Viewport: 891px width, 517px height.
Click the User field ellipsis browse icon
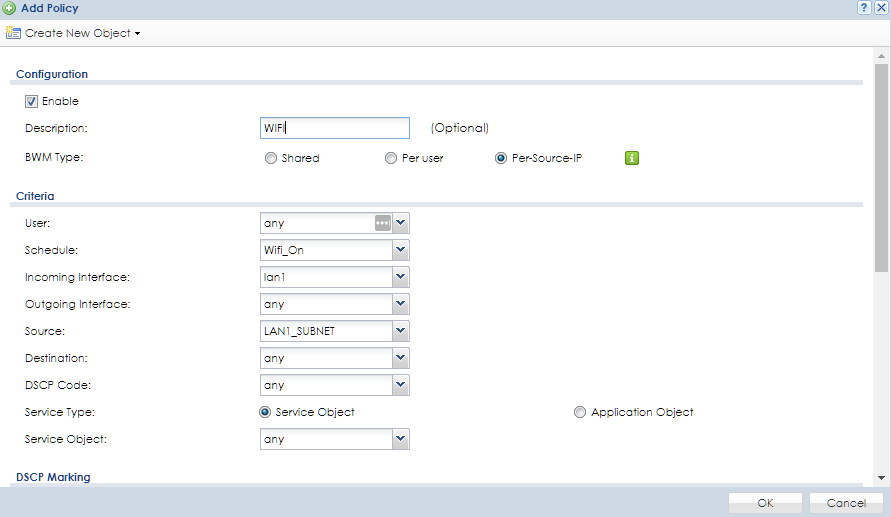[382, 223]
